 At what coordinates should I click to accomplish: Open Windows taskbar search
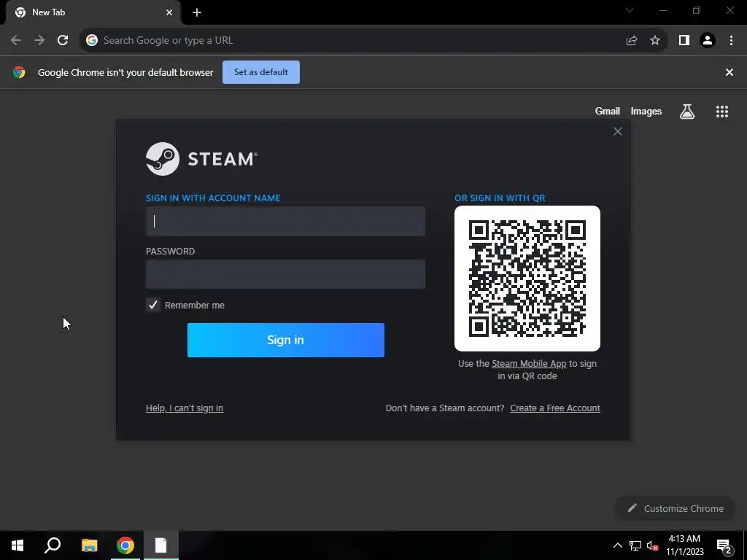pyautogui.click(x=53, y=545)
